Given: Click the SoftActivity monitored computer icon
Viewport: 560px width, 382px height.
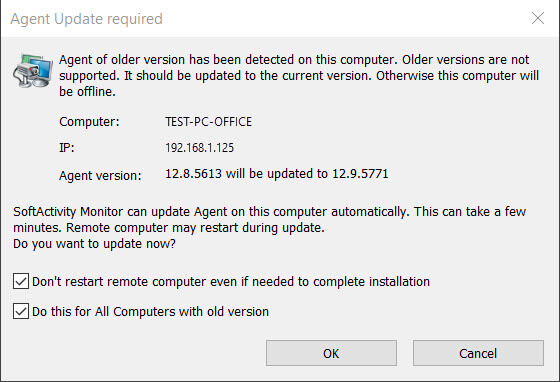Looking at the screenshot, I should 33,70.
